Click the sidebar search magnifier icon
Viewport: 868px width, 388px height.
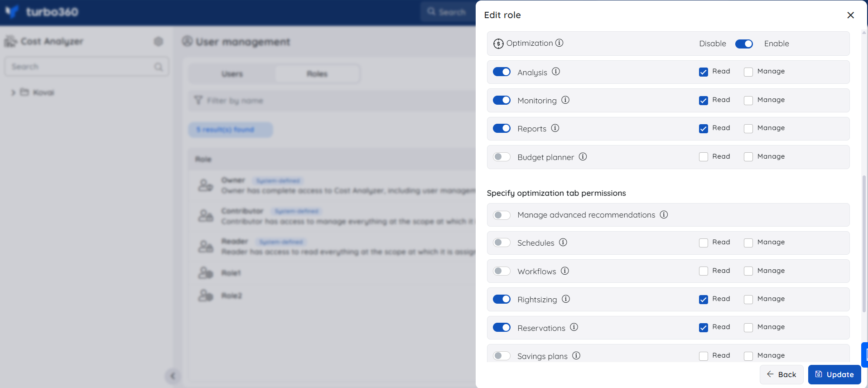(158, 67)
